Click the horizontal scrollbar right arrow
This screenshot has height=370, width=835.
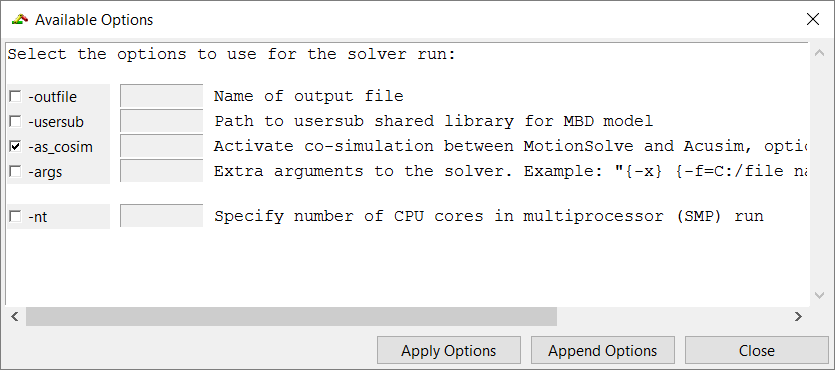pos(798,317)
